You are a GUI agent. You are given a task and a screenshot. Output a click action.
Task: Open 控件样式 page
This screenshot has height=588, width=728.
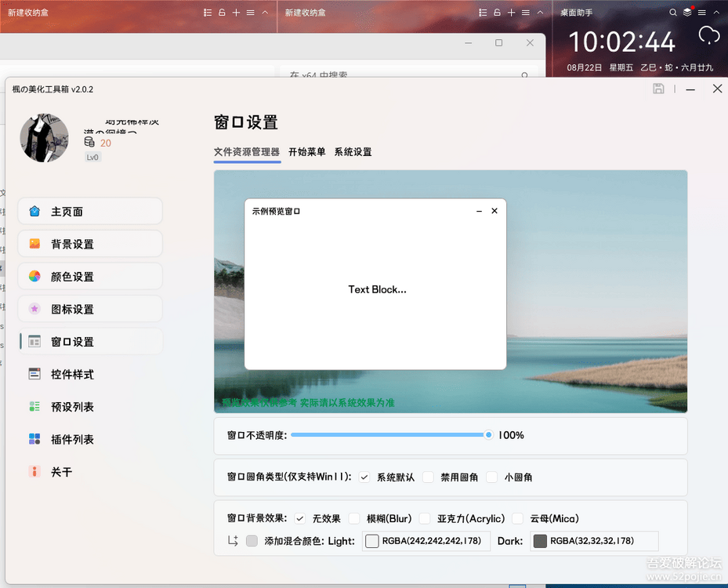[90, 374]
